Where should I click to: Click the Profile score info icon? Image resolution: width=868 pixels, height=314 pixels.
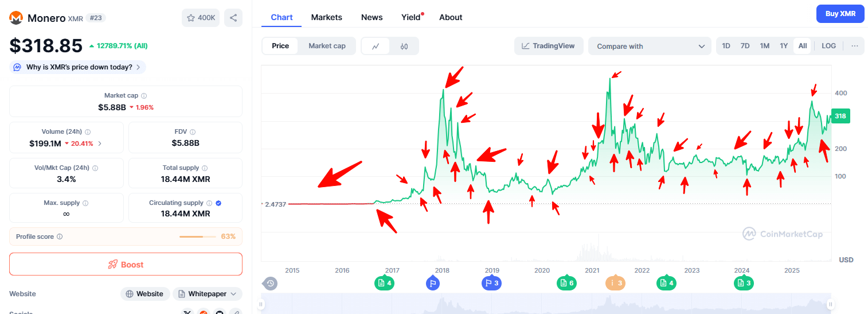coord(60,237)
